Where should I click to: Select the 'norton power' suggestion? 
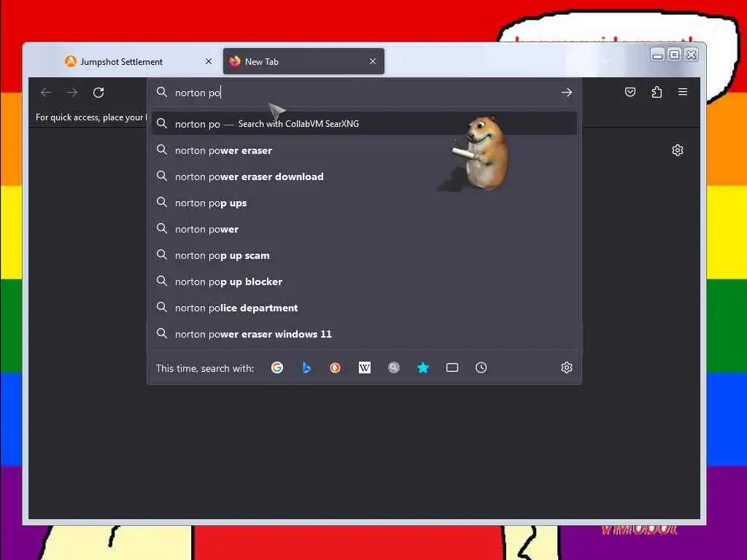[x=365, y=229]
